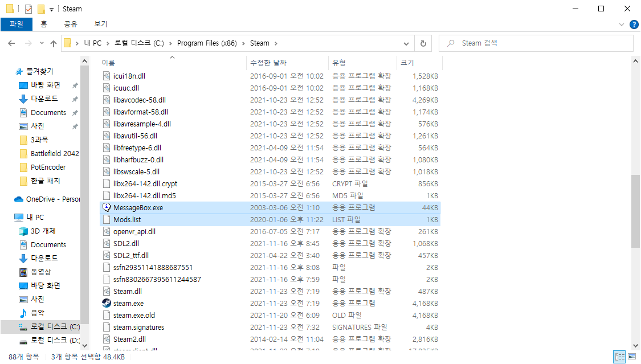Image resolution: width=641 pixels, height=364 pixels.
Task: Unpin 바탕 화면 using its pin icon
Action: pyautogui.click(x=75, y=85)
